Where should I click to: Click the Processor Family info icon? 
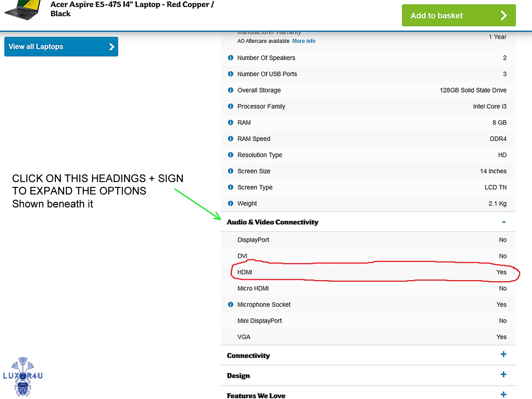pos(231,106)
